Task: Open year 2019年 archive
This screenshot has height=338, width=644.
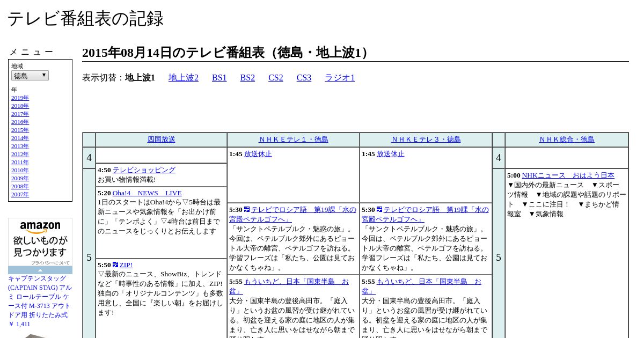Action: coord(20,98)
